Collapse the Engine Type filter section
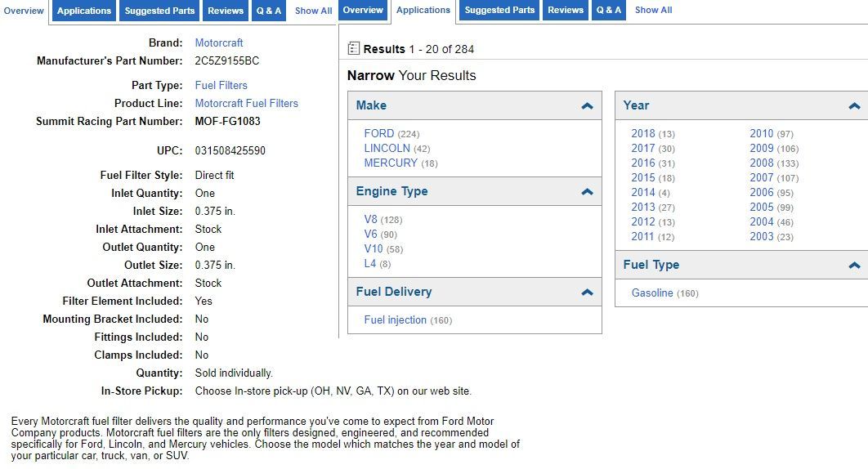 587,192
